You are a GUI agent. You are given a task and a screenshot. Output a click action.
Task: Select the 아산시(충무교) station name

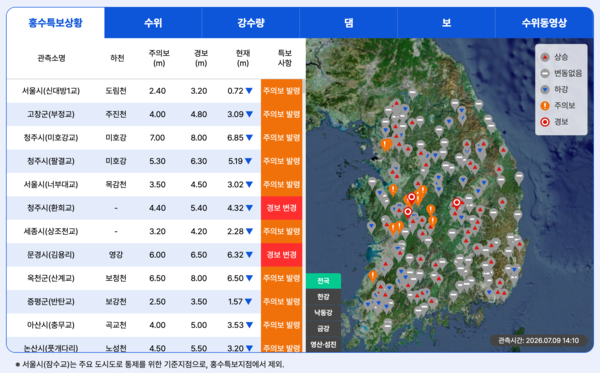[x=51, y=325]
